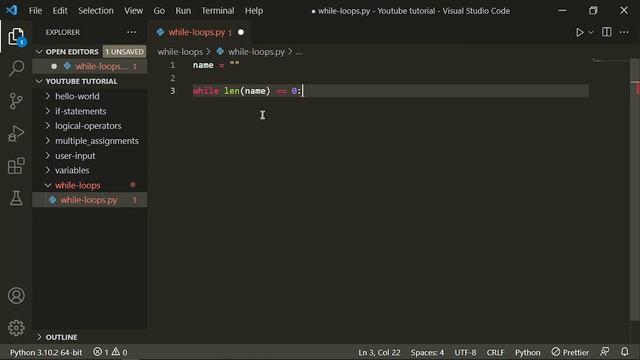Open the Source Control view icon
Image resolution: width=640 pixels, height=360 pixels.
click(x=16, y=101)
